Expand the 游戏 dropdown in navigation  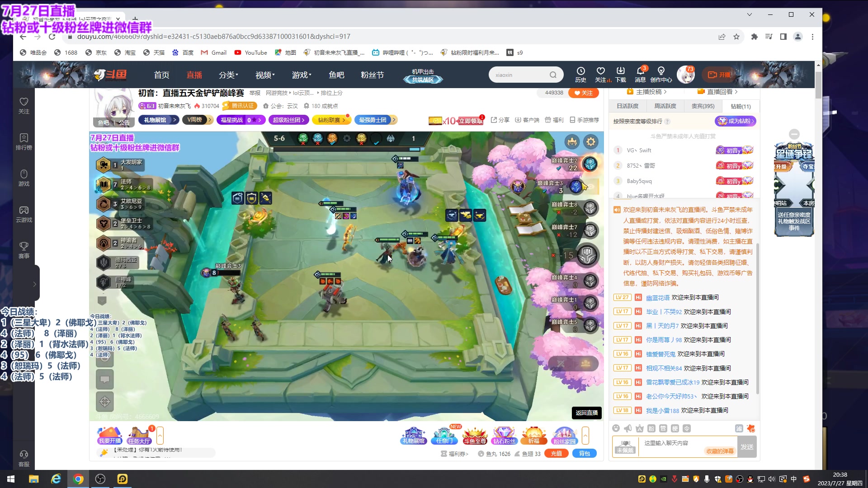[302, 75]
